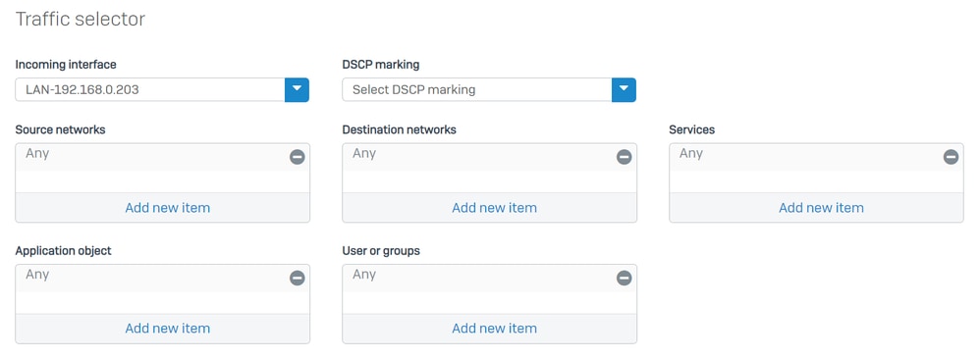
Task: Click the Select DSCP marking field
Action: [x=477, y=90]
